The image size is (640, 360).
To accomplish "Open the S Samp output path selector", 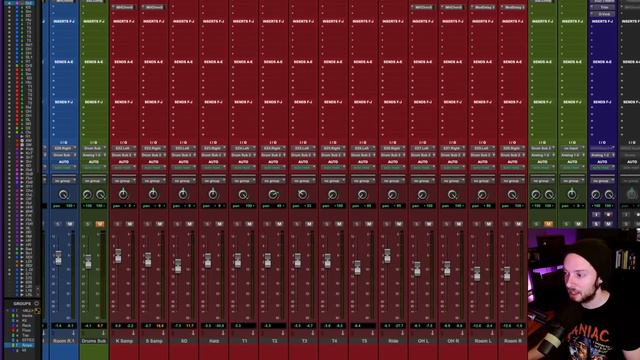I will click(x=153, y=155).
